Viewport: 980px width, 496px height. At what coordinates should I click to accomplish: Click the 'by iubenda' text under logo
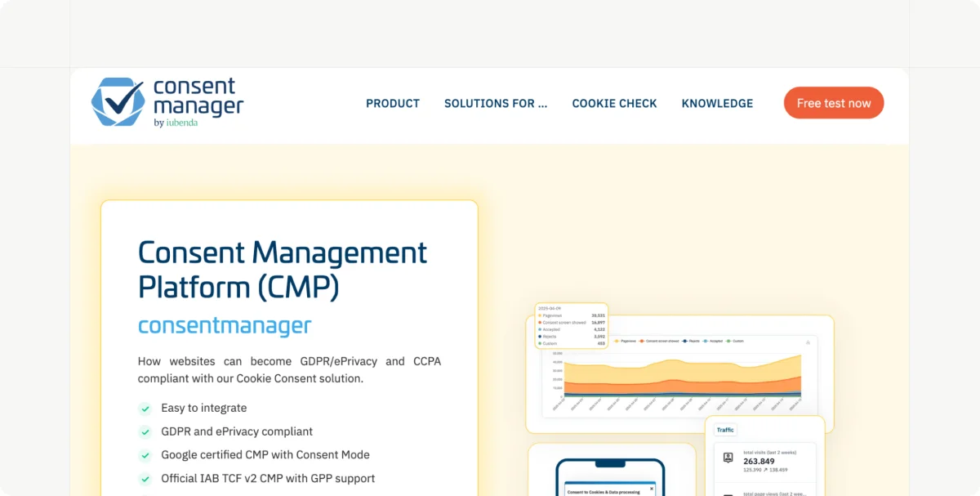click(x=176, y=123)
